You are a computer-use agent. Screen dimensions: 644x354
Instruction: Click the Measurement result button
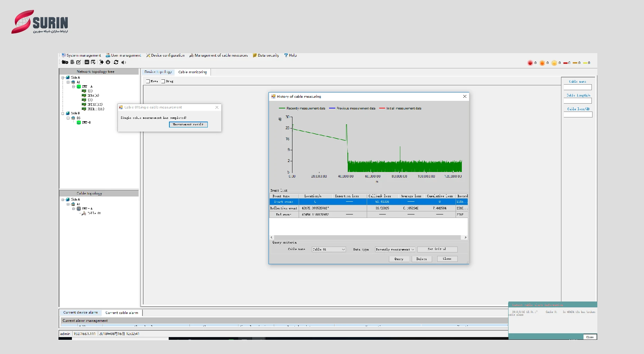188,124
